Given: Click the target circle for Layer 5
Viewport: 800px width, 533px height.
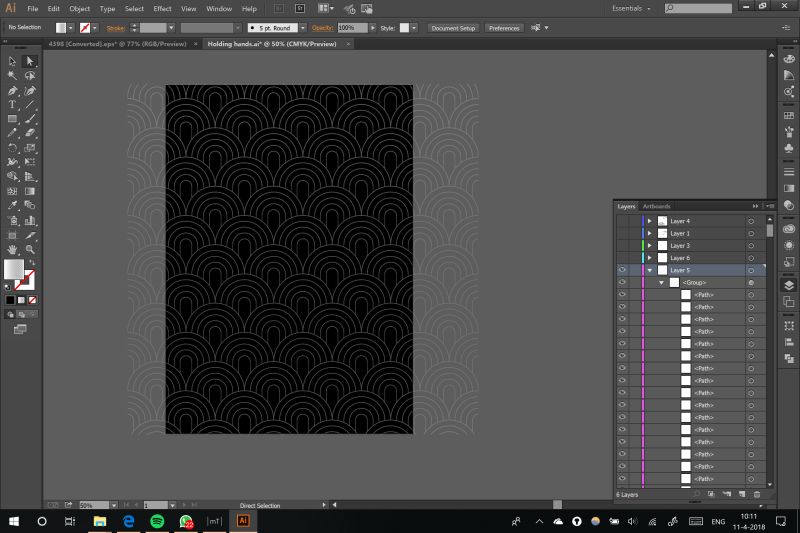Looking at the screenshot, I should coord(751,270).
